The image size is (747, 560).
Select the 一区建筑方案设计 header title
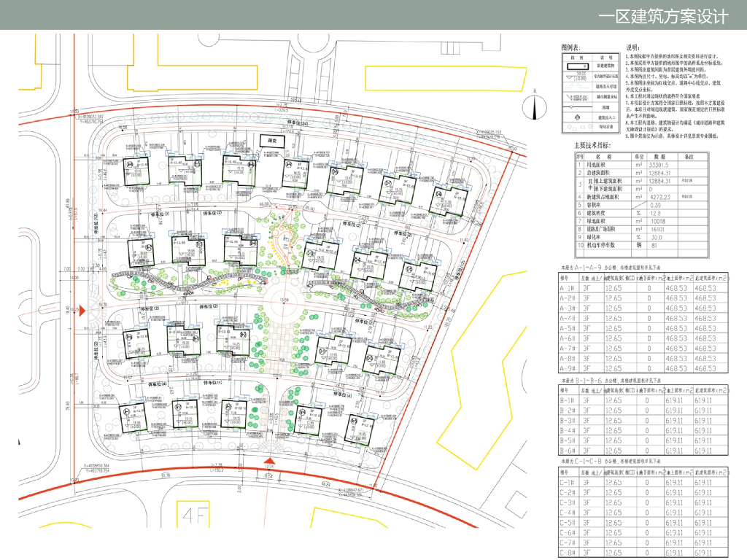(x=663, y=17)
